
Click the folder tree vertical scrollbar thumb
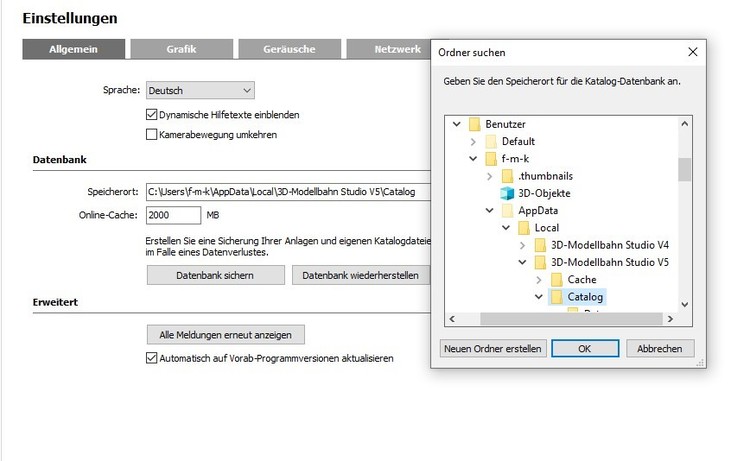pyautogui.click(x=685, y=170)
